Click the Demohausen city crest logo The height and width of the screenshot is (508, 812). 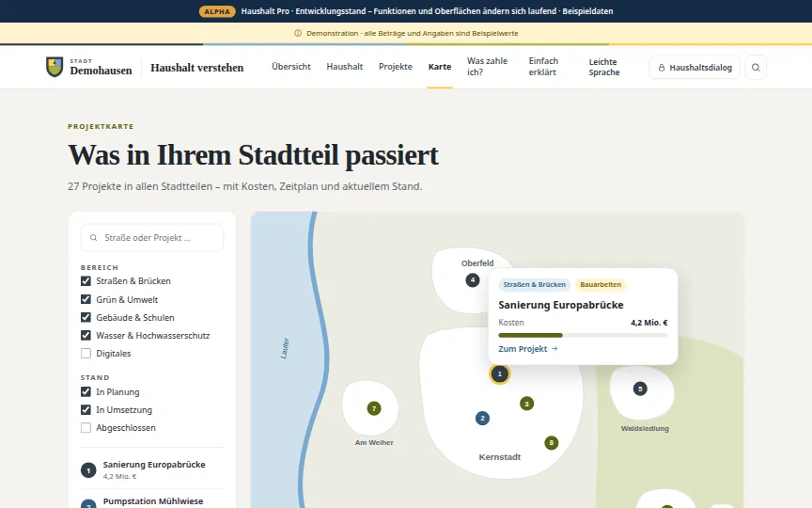[x=55, y=67]
